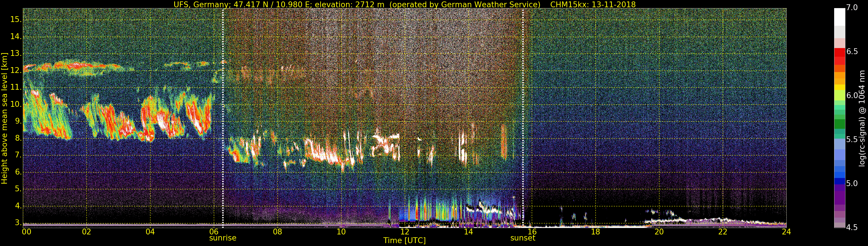This screenshot has height=246, width=868.
Task: Click the '22' time axis tick label
Action: pyautogui.click(x=723, y=232)
